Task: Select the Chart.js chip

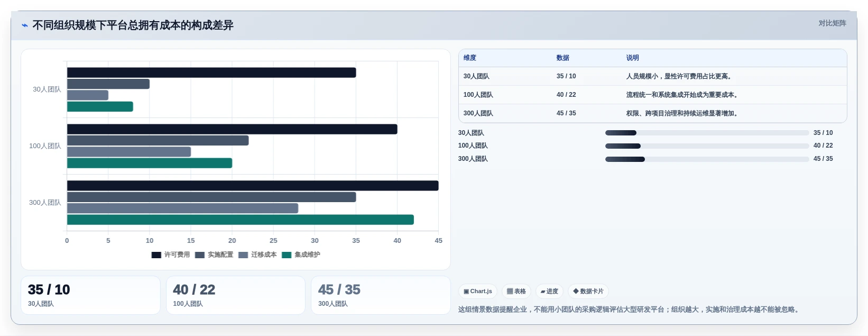Action: point(478,292)
